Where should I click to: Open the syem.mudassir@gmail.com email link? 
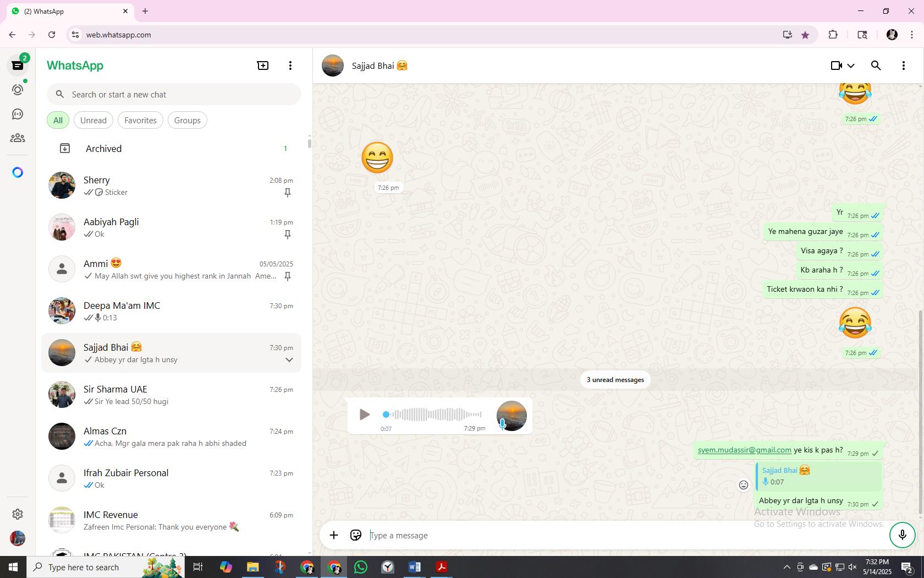tap(744, 450)
